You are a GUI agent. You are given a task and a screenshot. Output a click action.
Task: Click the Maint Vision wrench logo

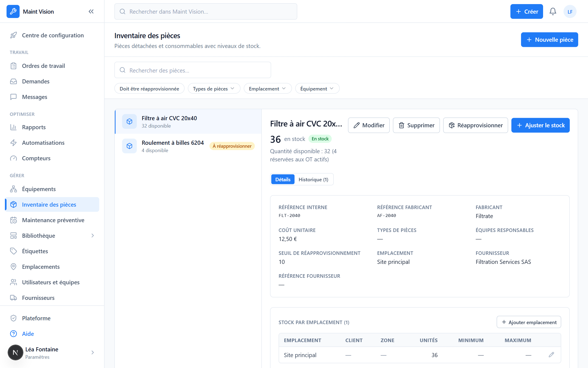pos(13,11)
